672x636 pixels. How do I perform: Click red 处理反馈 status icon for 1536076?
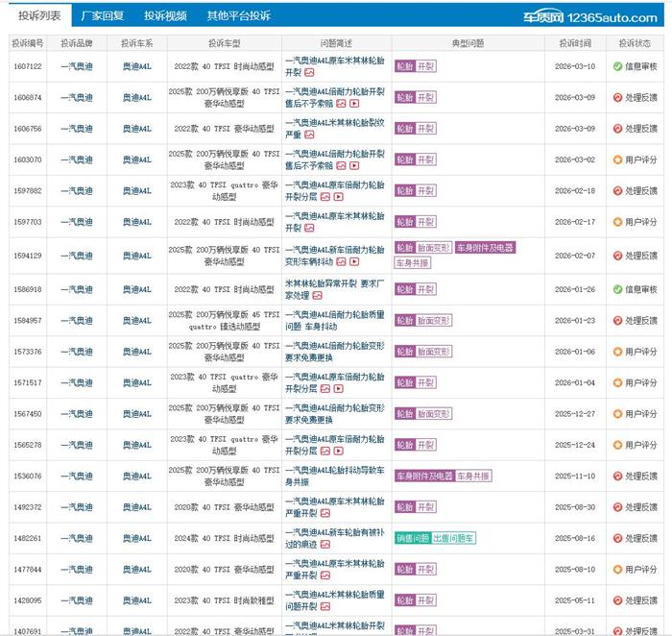(618, 476)
